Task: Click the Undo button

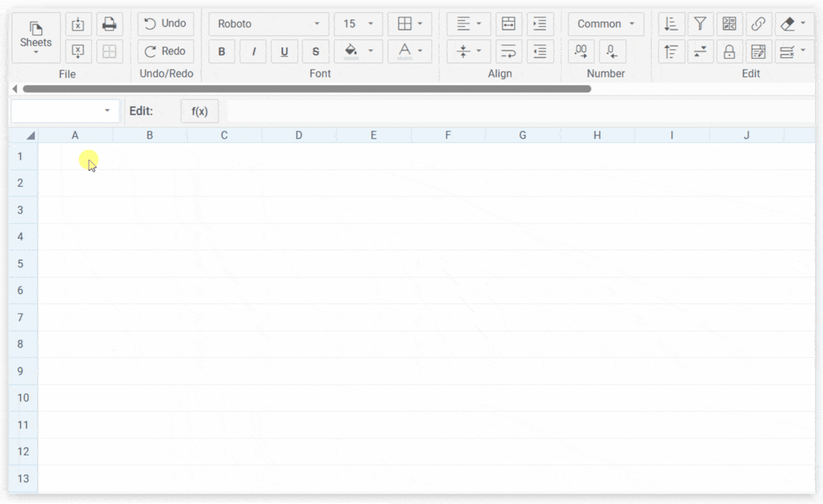Action: 166,24
